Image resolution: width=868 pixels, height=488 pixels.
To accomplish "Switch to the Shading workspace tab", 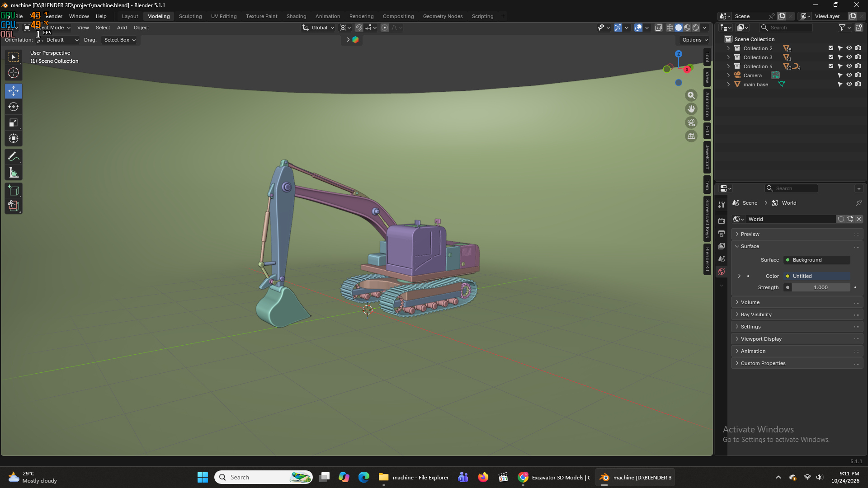I will point(296,16).
